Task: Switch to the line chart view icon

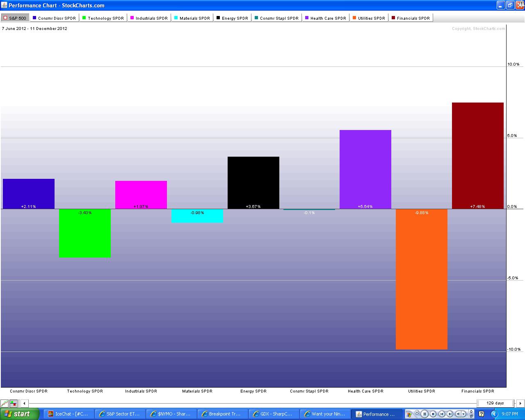Action: pyautogui.click(x=5, y=403)
